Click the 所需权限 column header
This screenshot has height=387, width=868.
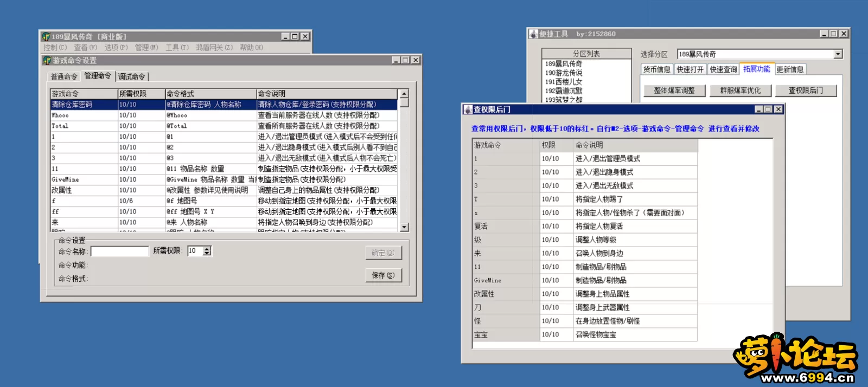(142, 94)
